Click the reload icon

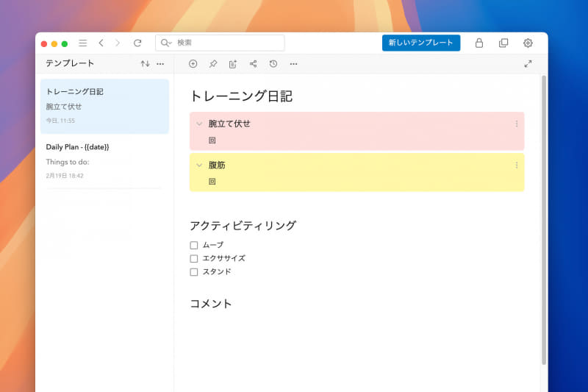[137, 43]
